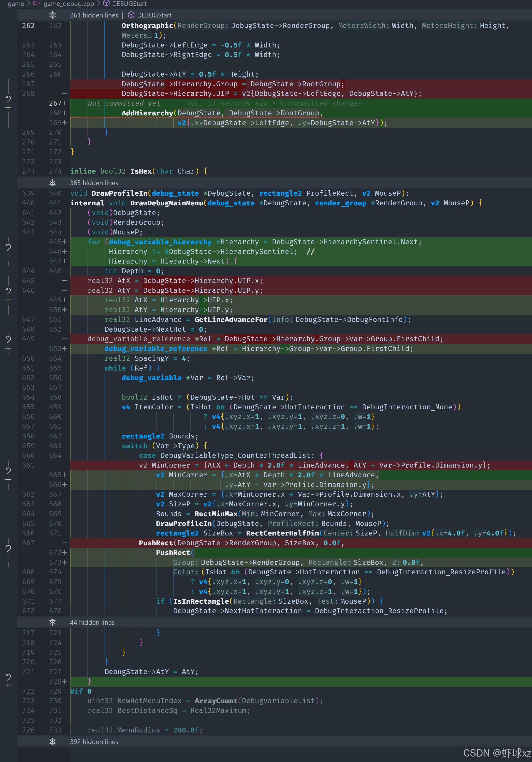Screen dimensions: 532x762
Task: Click the Uncommitted changes blame annotation
Action: click(x=321, y=103)
